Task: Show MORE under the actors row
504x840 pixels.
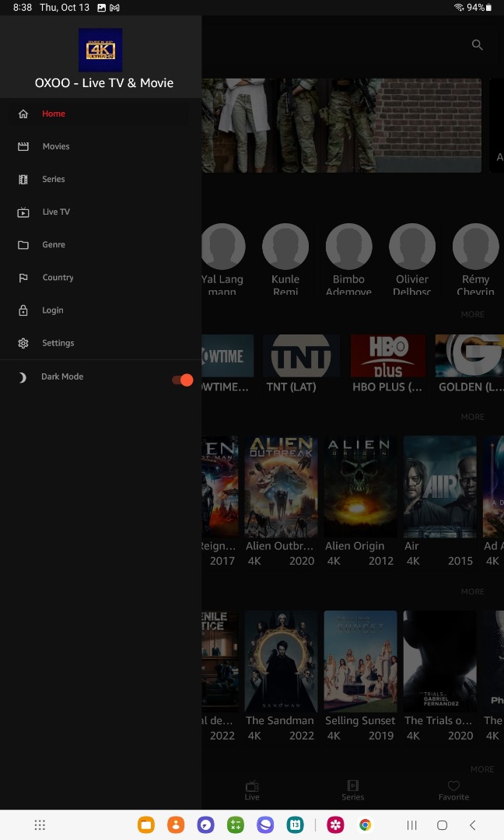Action: coord(472,314)
